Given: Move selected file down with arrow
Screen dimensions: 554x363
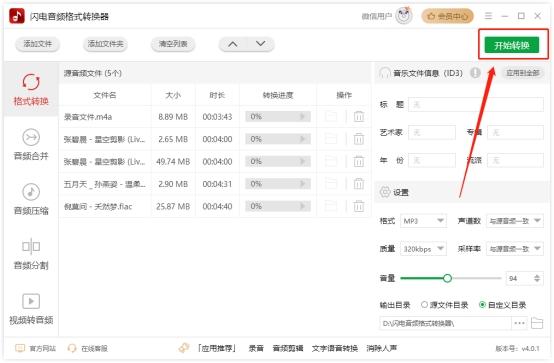Looking at the screenshot, I should pos(260,44).
